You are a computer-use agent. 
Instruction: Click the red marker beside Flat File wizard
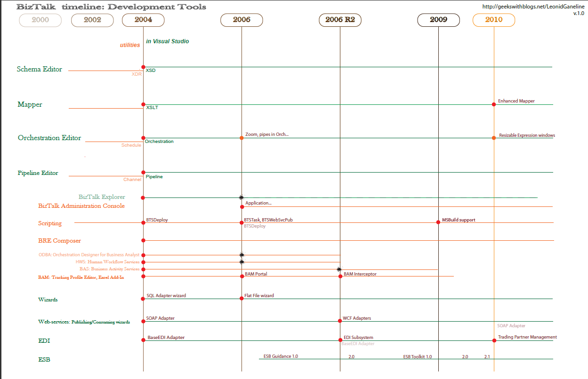242,298
